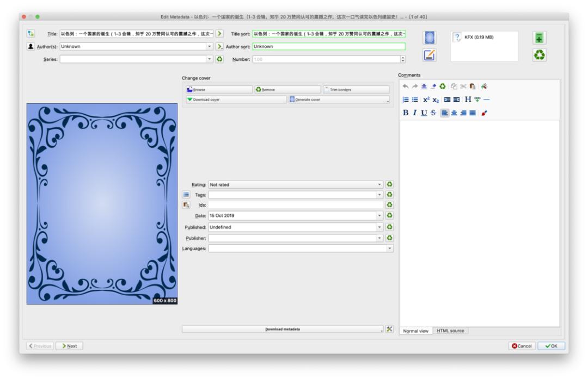Toggle italic formatting in Comments editor

pyautogui.click(x=414, y=113)
